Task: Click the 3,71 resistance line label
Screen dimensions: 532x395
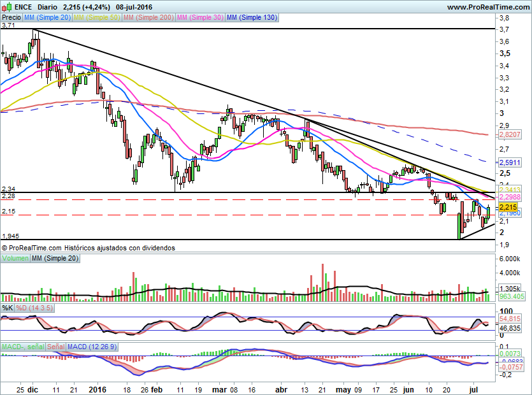Action: [x=8, y=26]
